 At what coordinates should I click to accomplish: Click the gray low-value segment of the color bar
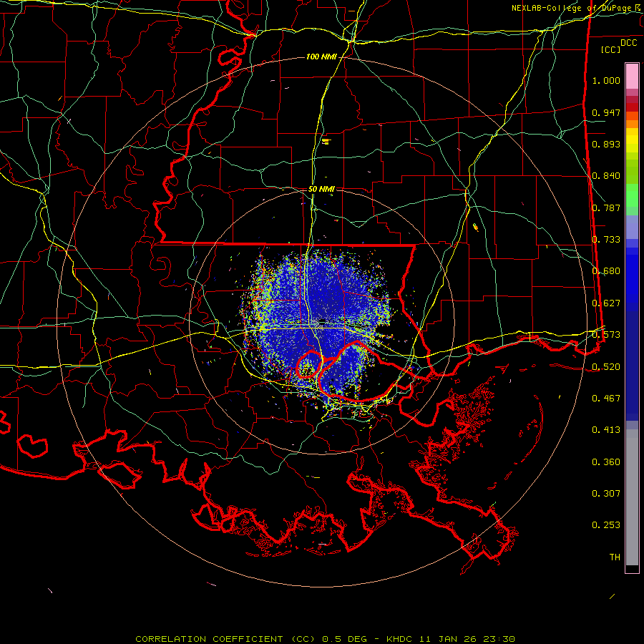pyautogui.click(x=632, y=497)
